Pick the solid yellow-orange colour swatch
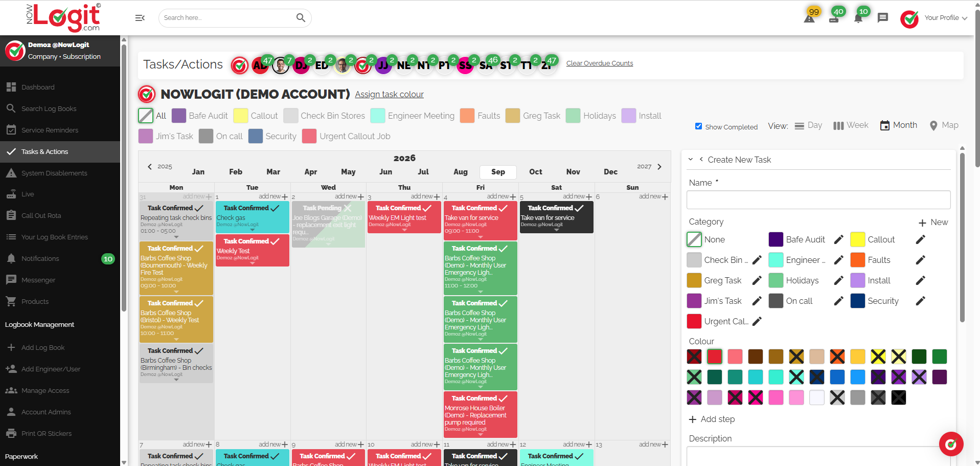Viewport: 980px width, 466px height. click(858, 357)
